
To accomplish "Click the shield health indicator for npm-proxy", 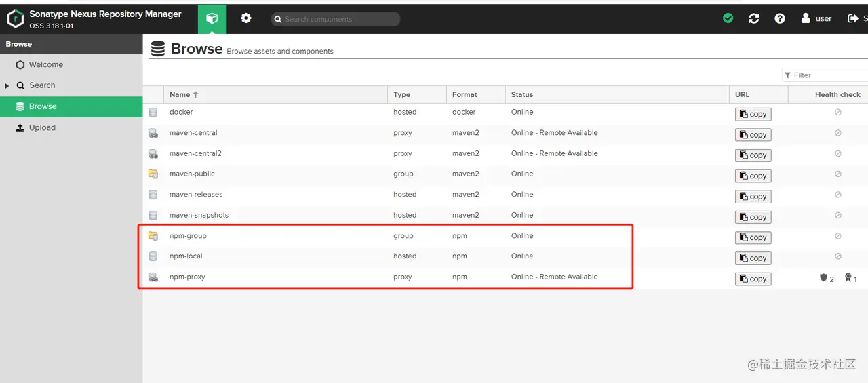I will 824,278.
